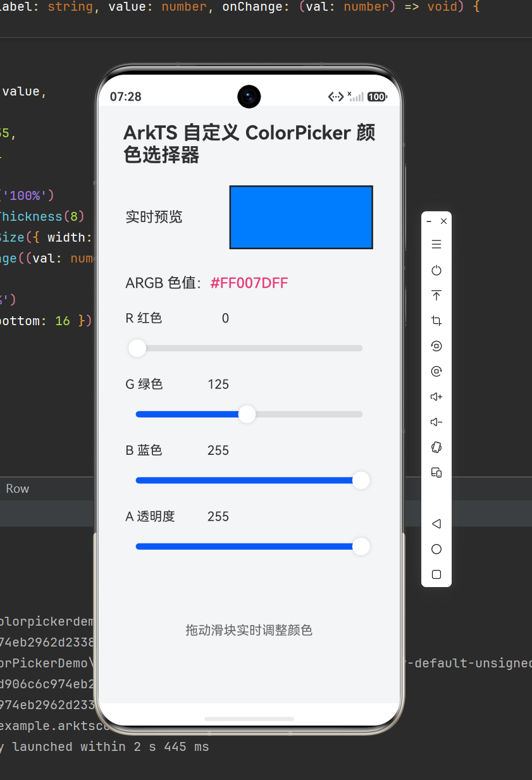
Task: Click the multi-device screen icon
Action: [x=436, y=473]
